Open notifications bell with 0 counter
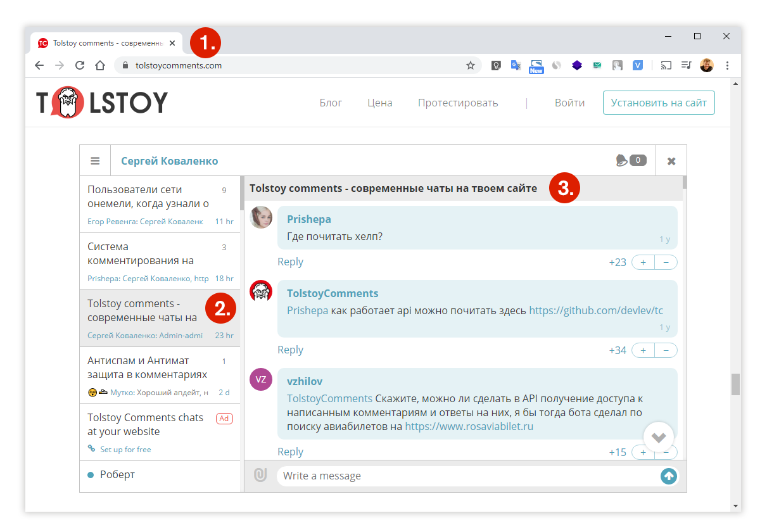This screenshot has width=767, height=532. click(x=631, y=160)
